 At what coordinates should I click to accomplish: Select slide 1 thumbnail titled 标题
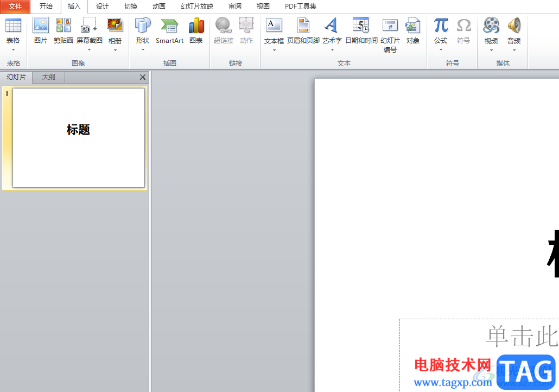click(79, 138)
